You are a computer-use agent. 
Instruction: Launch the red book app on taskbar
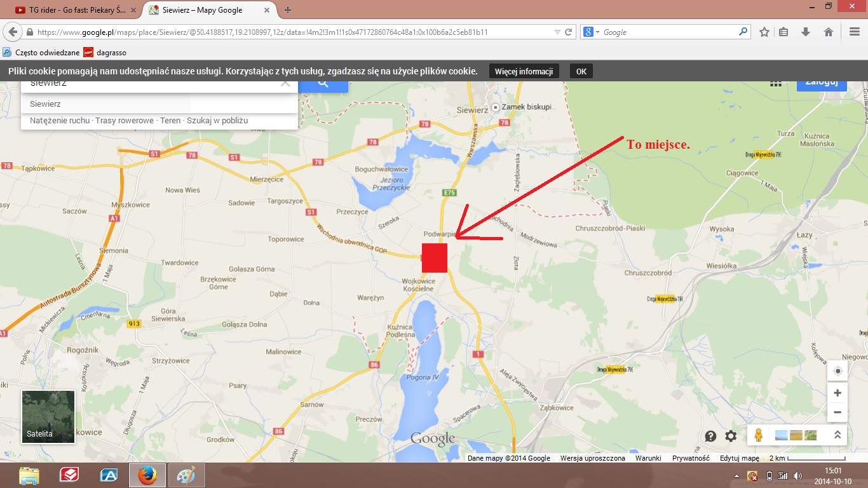(x=69, y=475)
